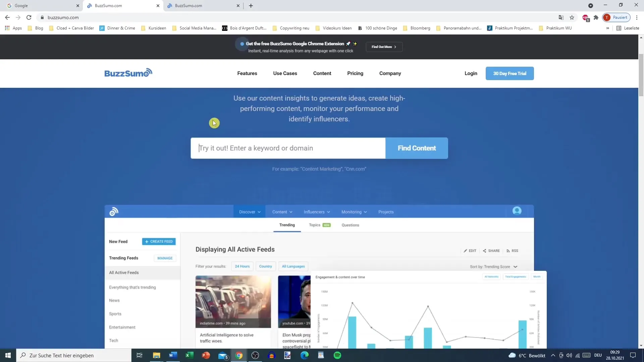Click the BuzzSumo logo in header
The height and width of the screenshot is (362, 644).
point(128,73)
